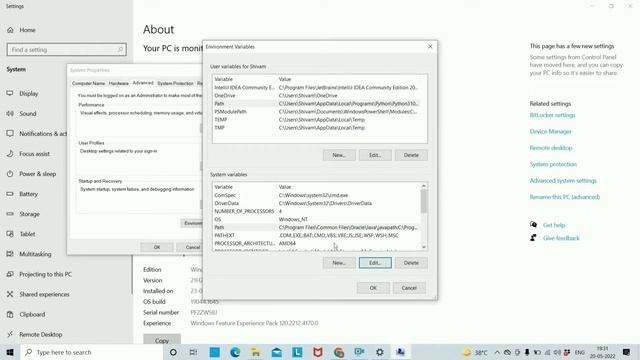Click Delete under system variables
Image resolution: width=640 pixels, height=360 pixels.
411,263
